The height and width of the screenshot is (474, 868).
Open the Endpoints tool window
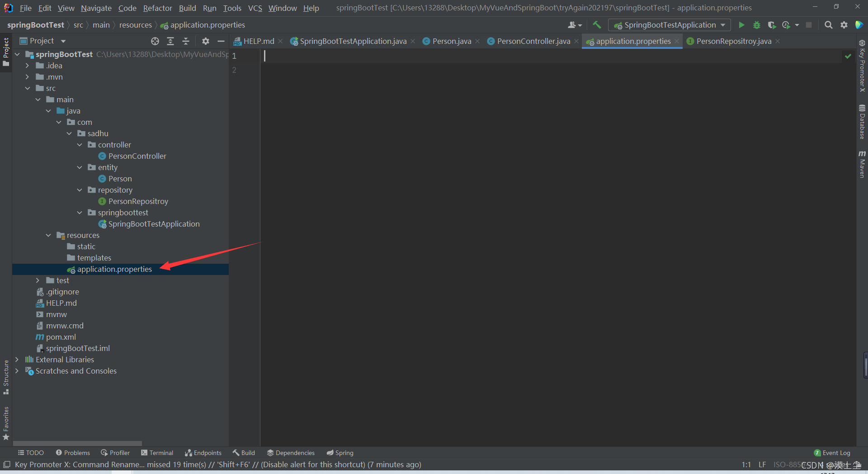(x=203, y=453)
